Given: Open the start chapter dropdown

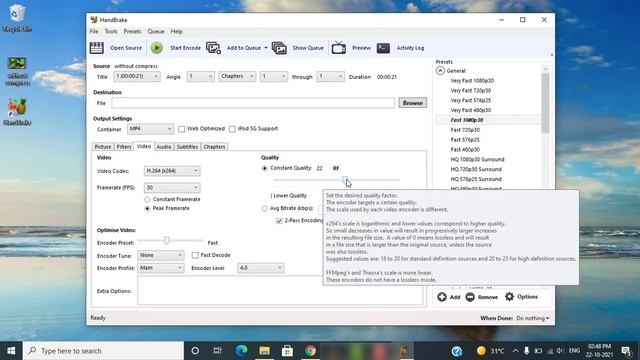Looking at the screenshot, I should (x=273, y=76).
